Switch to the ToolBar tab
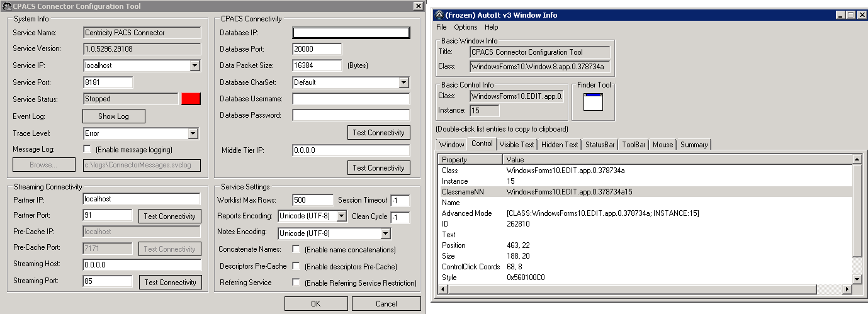Viewport: 868px width, 314px height. click(634, 145)
